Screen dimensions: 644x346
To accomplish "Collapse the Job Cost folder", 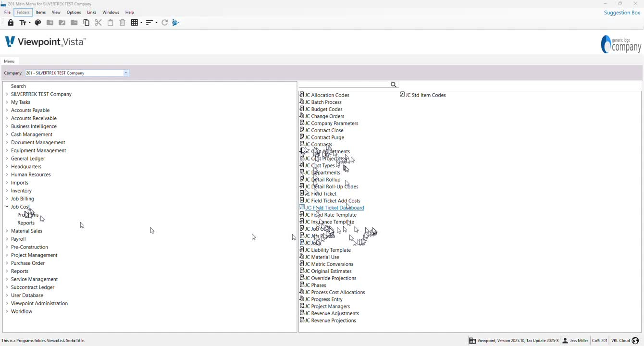I will tap(7, 207).
